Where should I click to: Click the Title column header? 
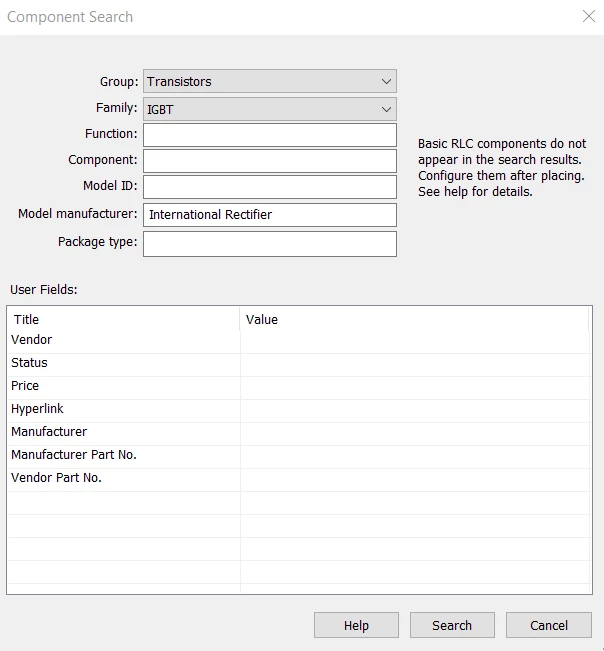coord(124,319)
